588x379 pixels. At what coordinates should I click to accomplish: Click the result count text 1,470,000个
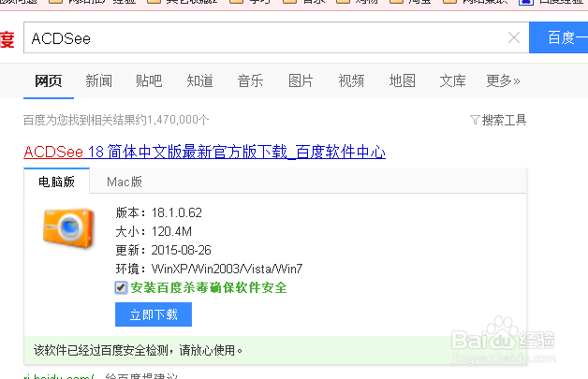178,120
